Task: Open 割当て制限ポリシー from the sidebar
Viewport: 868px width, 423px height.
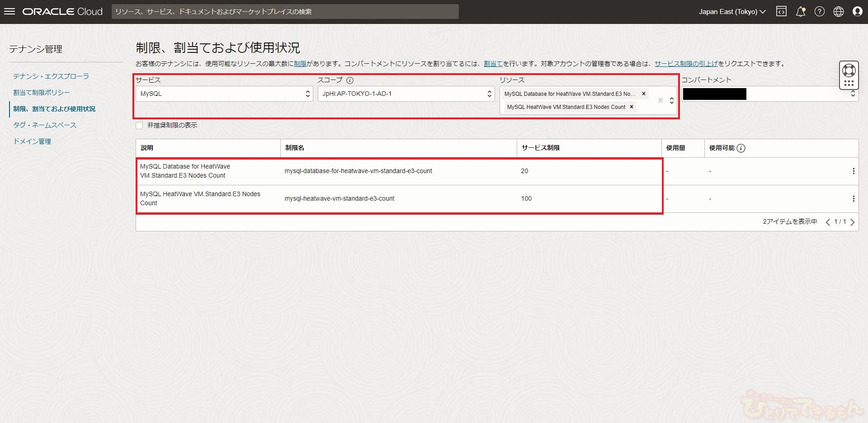Action: (42, 93)
